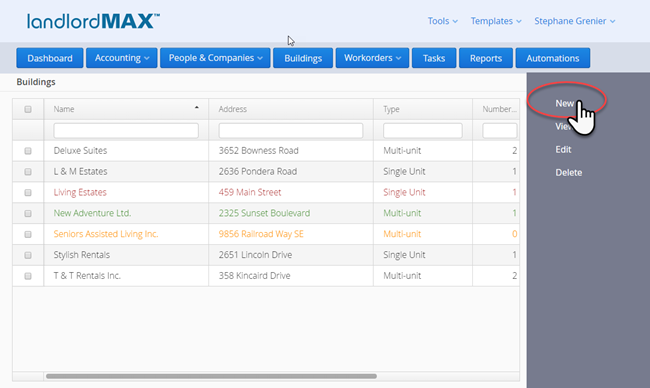This screenshot has height=388, width=650.
Task: Open the Stephane Grenier user menu
Action: pyautogui.click(x=575, y=21)
